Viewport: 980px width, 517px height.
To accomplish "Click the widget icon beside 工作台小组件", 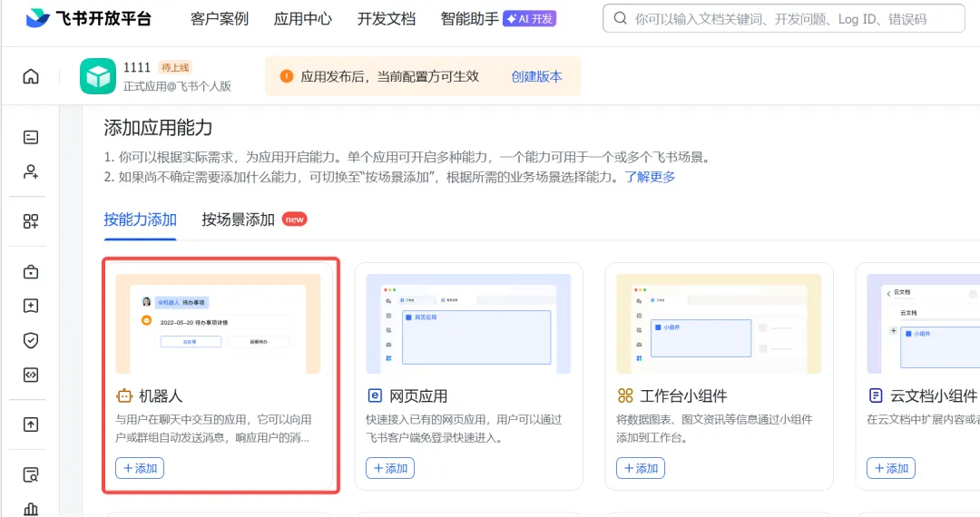I will pos(625,395).
